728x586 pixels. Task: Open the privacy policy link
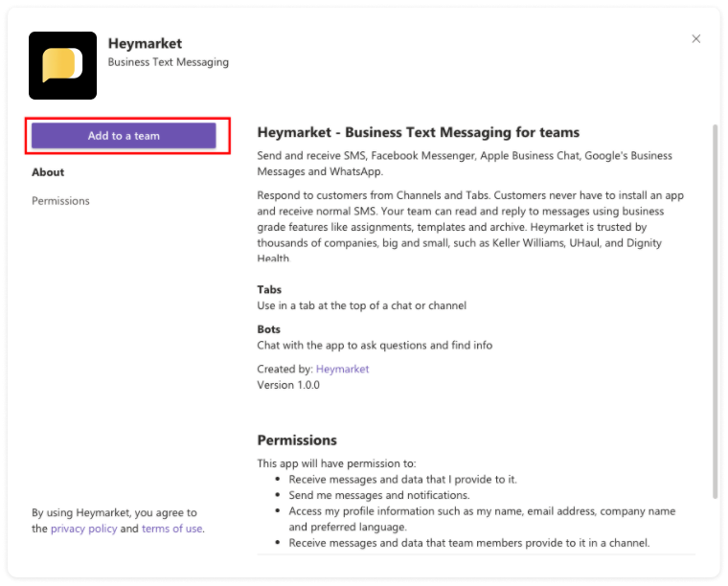point(83,529)
